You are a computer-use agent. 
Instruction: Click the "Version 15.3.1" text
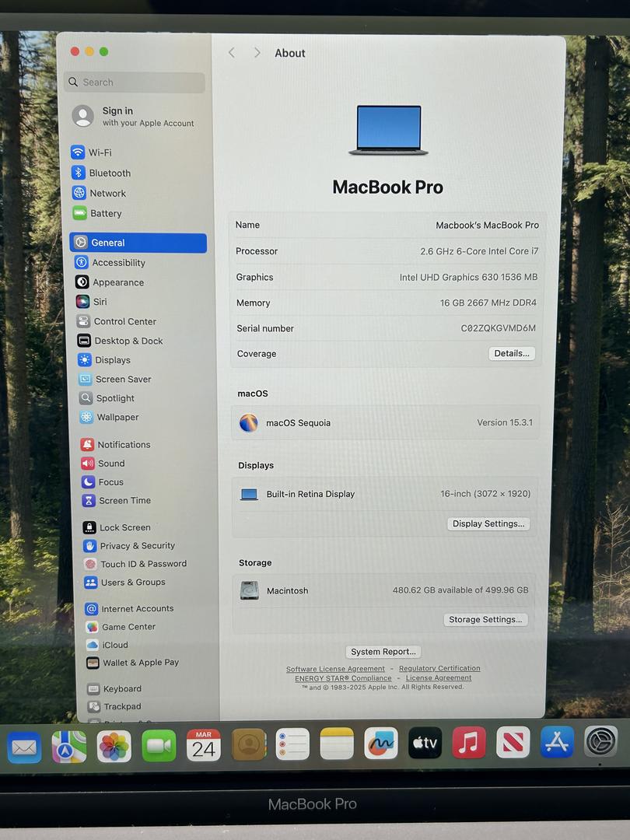click(x=506, y=422)
